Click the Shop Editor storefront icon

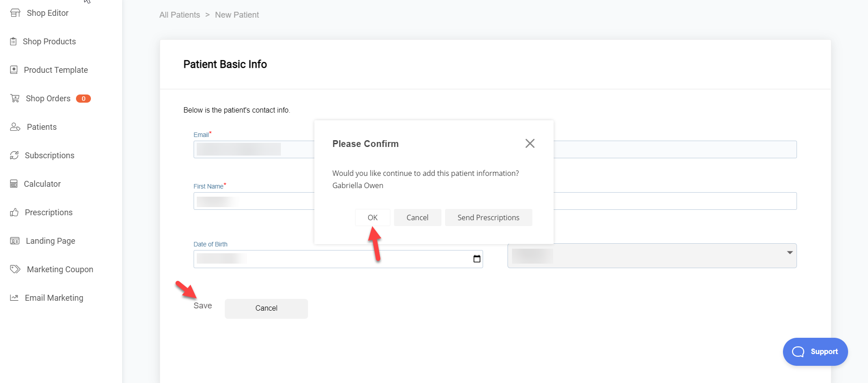click(15, 13)
